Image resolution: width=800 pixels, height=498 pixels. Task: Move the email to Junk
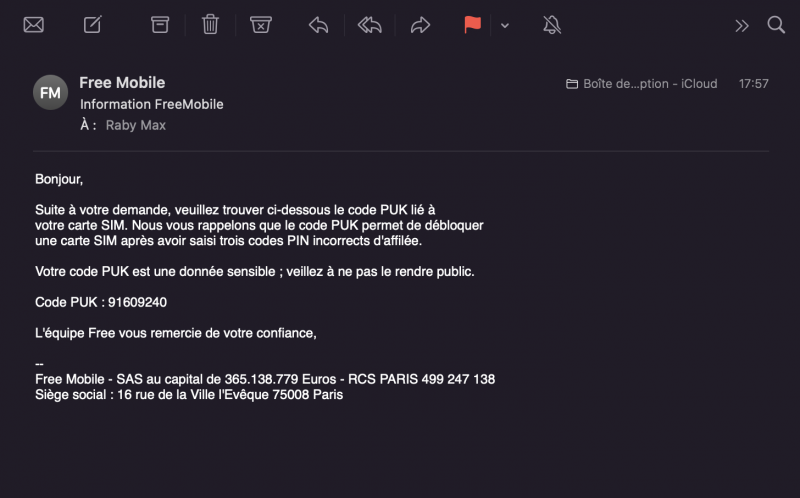[x=260, y=25]
